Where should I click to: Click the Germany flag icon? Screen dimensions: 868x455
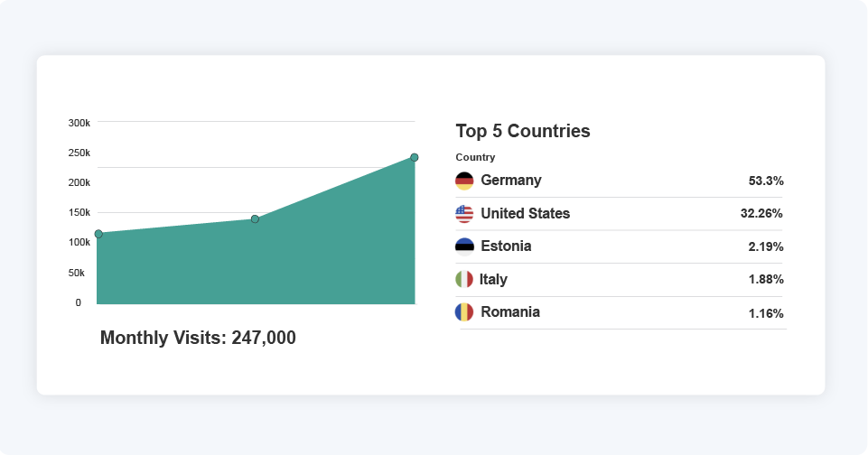pos(464,181)
